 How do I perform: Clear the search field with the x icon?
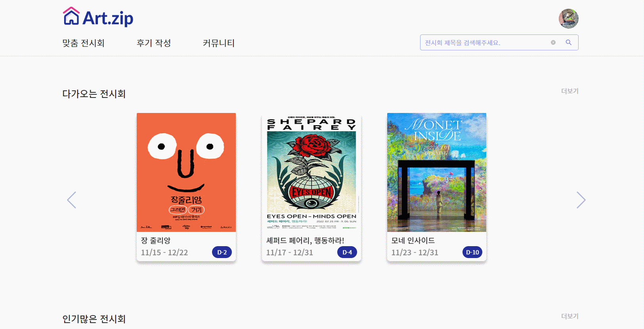click(x=553, y=42)
